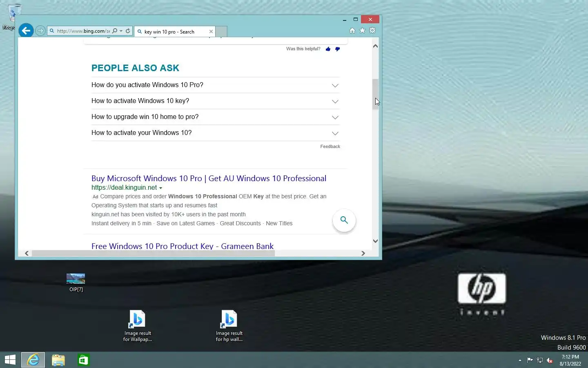Minimize the Internet Explorer window
The width and height of the screenshot is (588, 368).
click(345, 19)
